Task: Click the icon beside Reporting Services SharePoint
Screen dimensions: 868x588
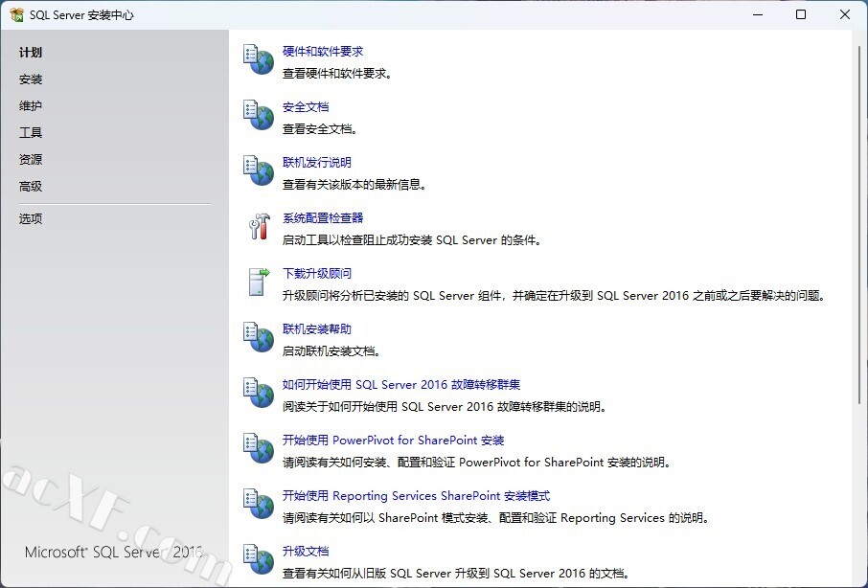Action: [259, 504]
